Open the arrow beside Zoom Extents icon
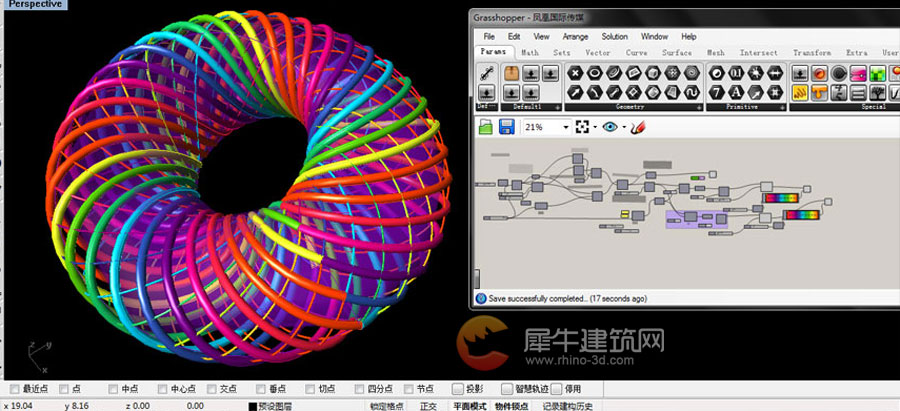 click(x=595, y=127)
